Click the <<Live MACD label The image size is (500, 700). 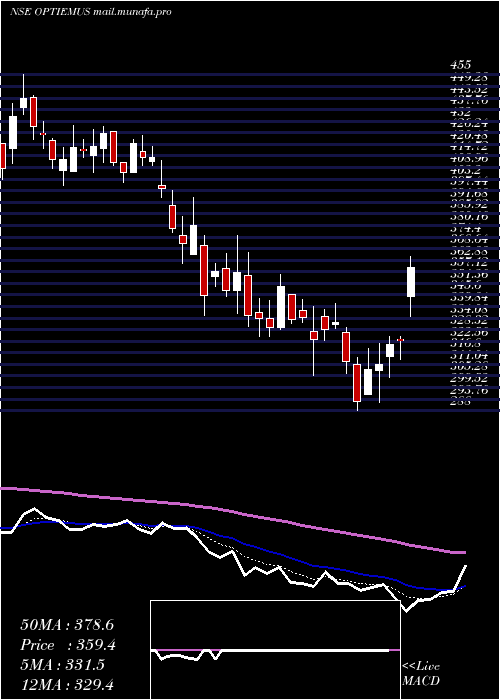point(421,674)
